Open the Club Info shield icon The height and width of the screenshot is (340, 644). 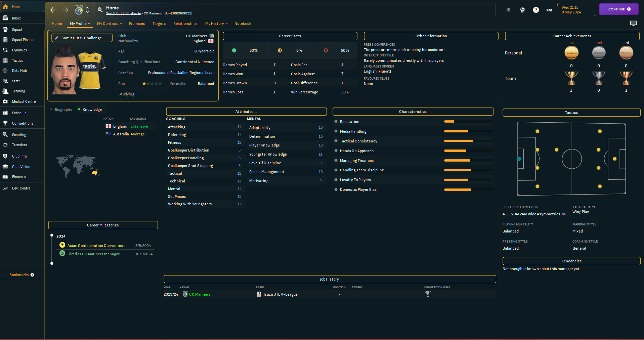(x=5, y=156)
